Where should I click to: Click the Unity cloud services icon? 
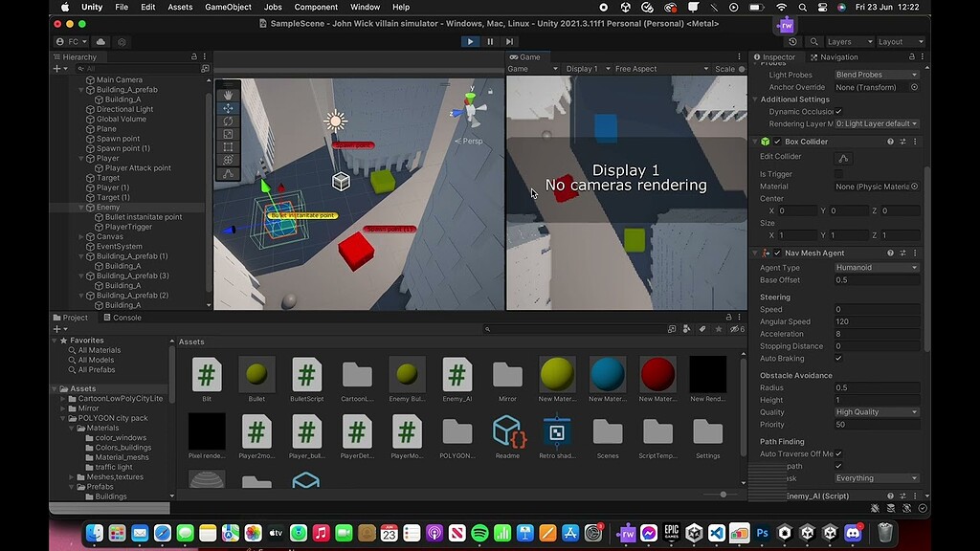(x=100, y=42)
